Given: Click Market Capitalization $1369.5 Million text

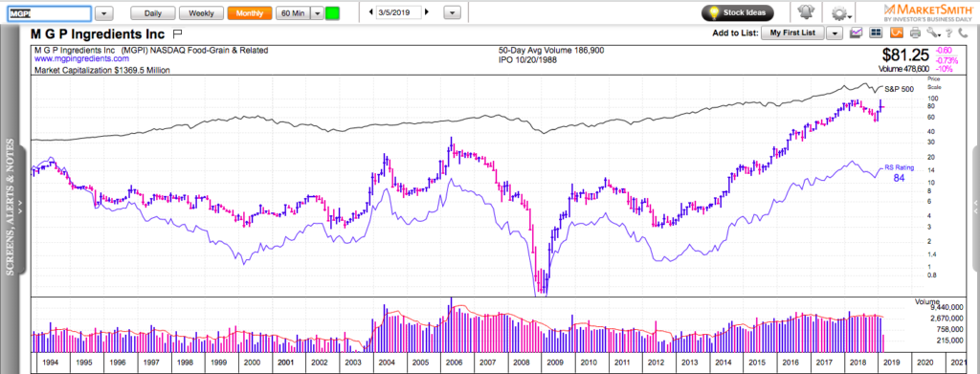Looking at the screenshot, I should (101, 71).
